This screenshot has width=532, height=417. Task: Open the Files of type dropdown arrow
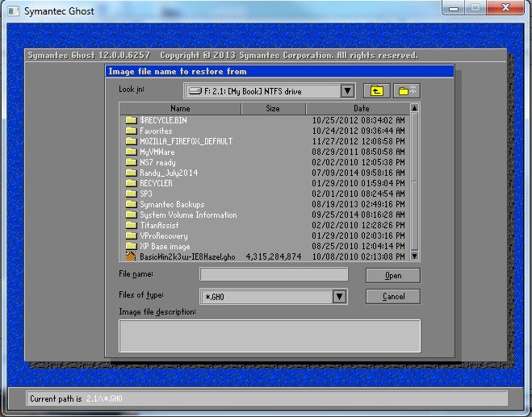coord(339,297)
